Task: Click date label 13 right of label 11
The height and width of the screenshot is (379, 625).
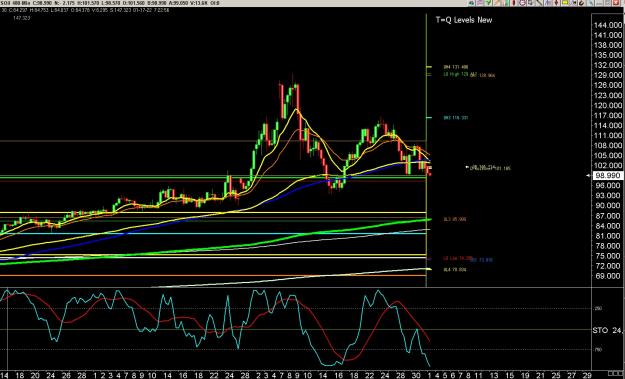Action: click(x=493, y=375)
